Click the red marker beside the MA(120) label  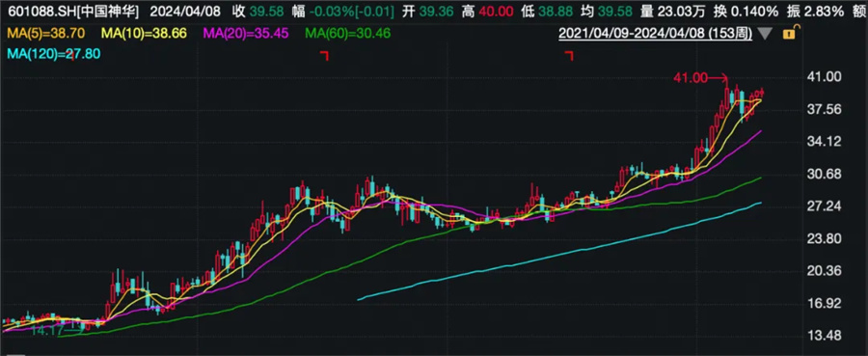point(73,55)
